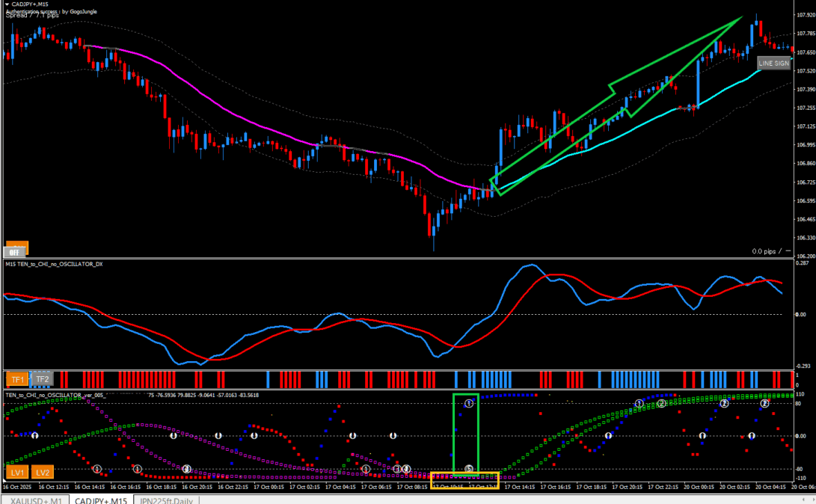Click circled 1 marker inside the green rectangle
This screenshot has height=504, width=816.
pos(469,404)
